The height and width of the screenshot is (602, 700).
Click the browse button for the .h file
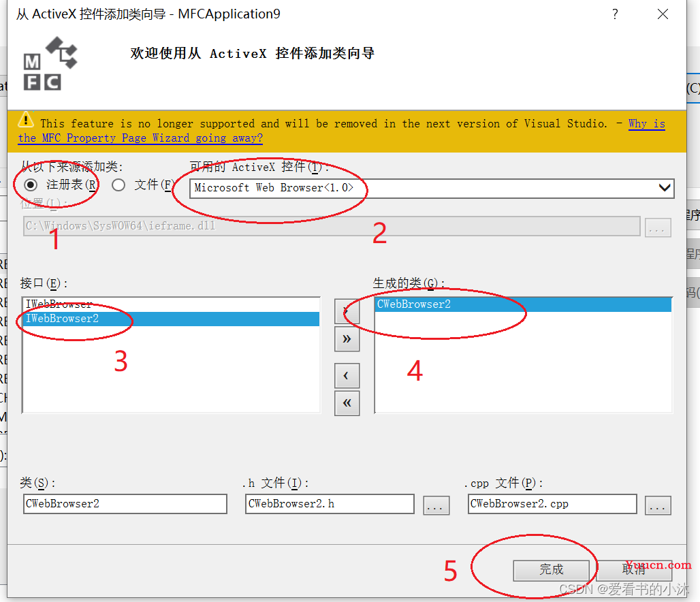tap(436, 505)
